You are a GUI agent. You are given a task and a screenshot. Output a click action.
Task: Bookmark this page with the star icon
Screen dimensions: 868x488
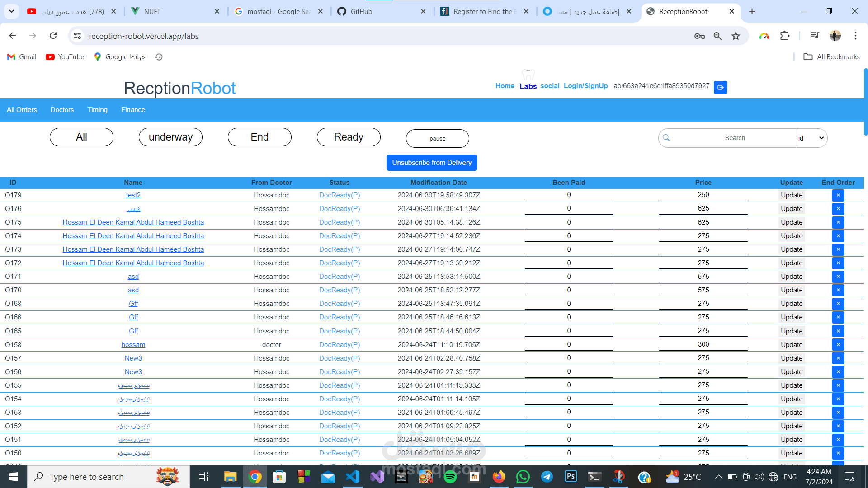[x=736, y=36]
